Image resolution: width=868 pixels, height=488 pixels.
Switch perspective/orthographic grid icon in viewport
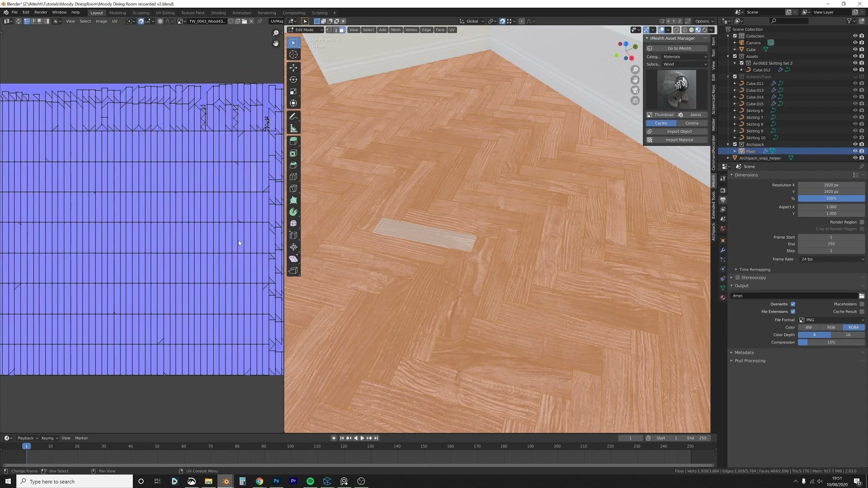tap(635, 101)
